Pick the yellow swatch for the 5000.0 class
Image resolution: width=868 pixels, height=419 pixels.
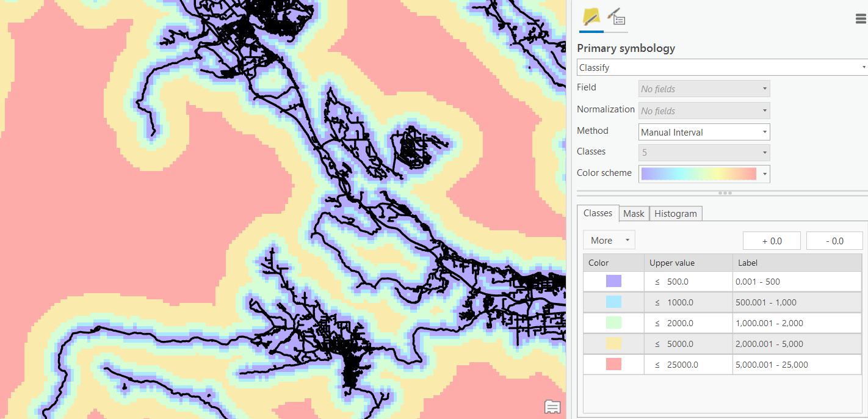coord(613,344)
